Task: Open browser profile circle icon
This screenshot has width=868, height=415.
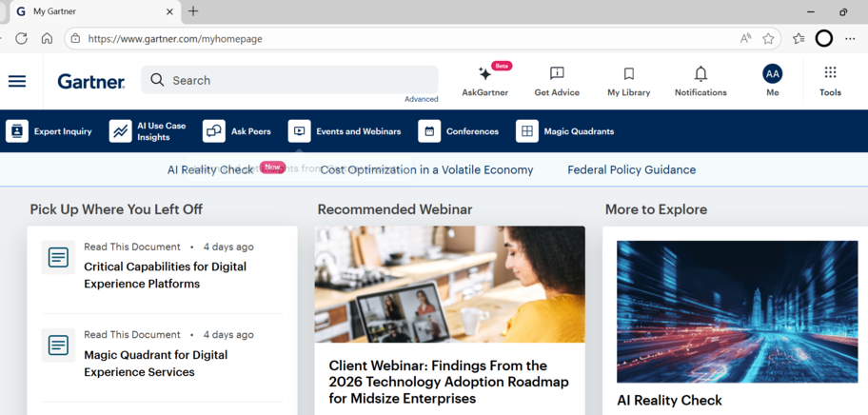Action: click(824, 38)
